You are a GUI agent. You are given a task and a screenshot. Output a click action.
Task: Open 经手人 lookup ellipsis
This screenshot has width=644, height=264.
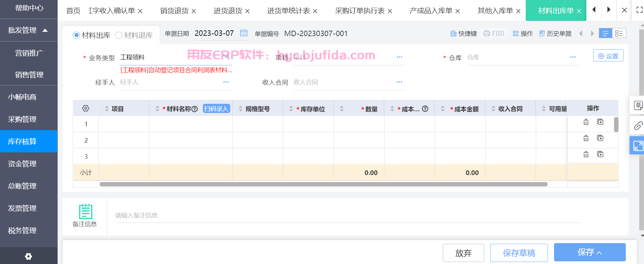[226, 82]
